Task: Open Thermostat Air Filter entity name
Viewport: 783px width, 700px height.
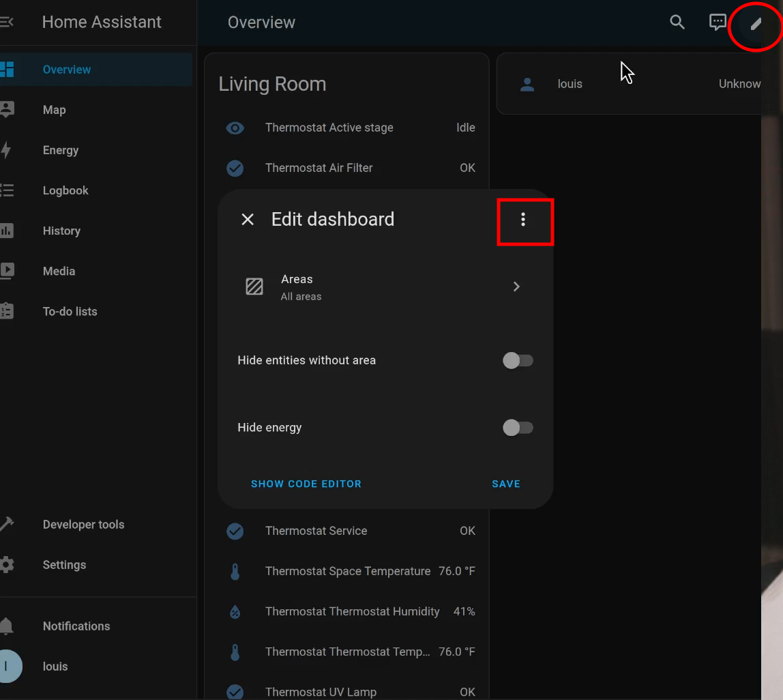Action: (319, 168)
